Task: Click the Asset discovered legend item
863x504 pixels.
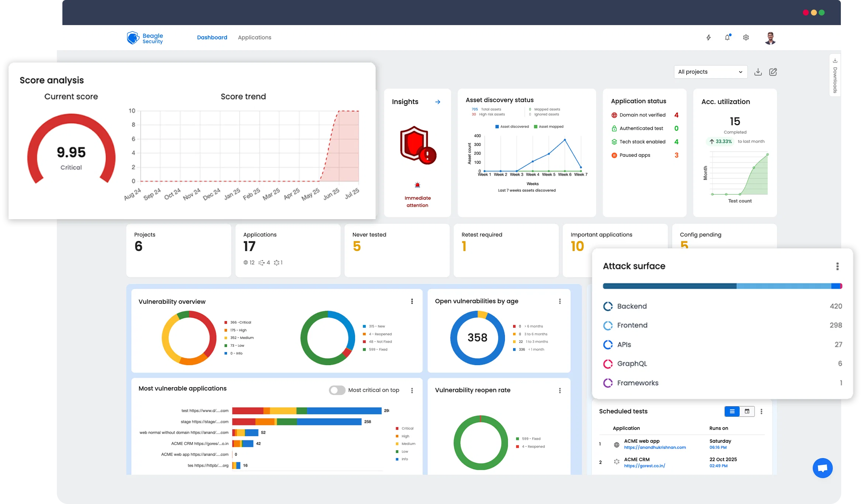Action: pos(512,127)
